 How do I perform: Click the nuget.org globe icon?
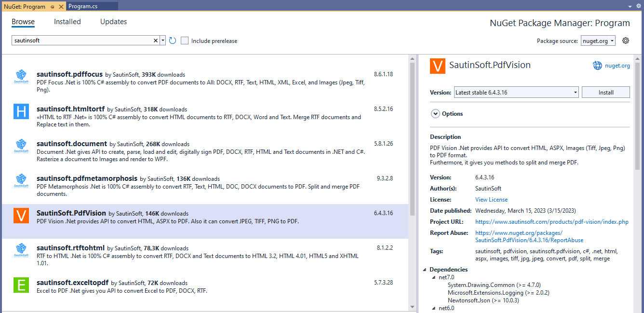click(x=597, y=65)
